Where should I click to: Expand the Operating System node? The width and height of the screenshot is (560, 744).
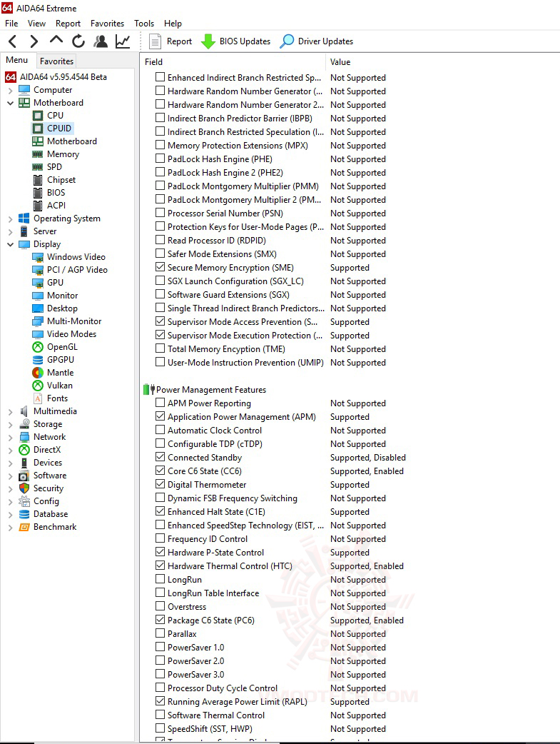11,218
